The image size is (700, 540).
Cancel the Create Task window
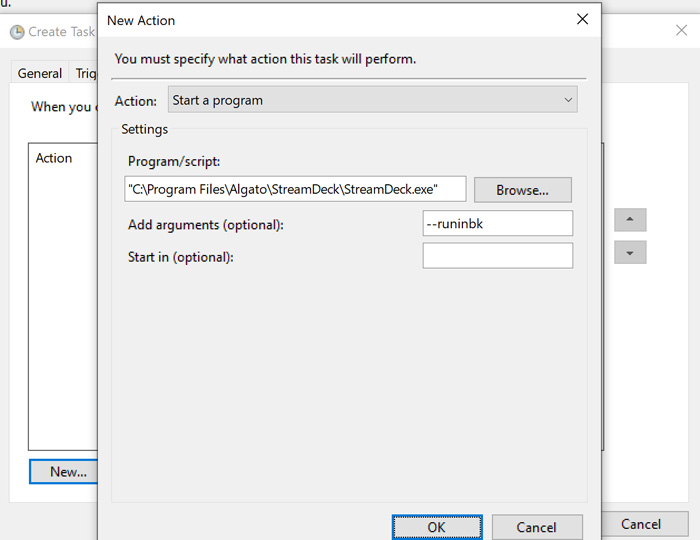[x=640, y=524]
